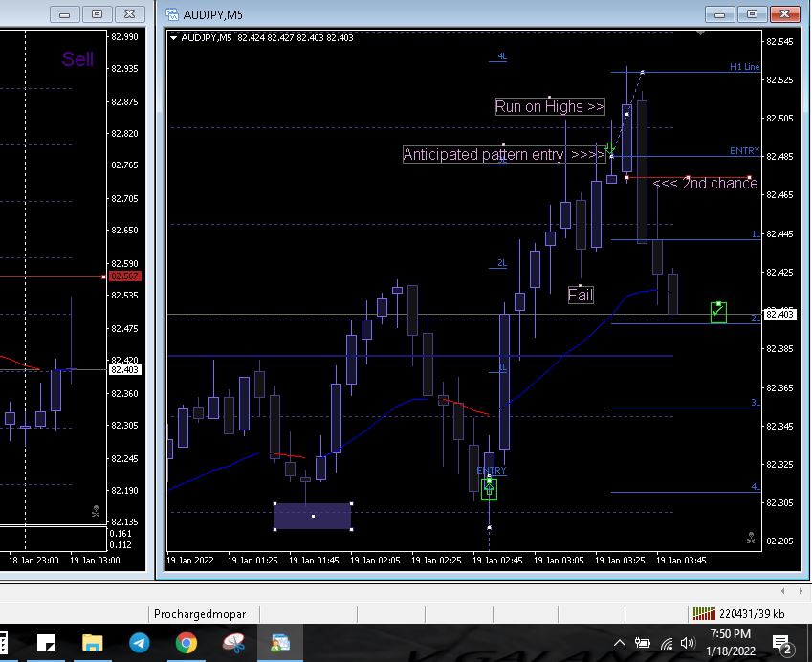The image size is (812, 662).
Task: Open the notification center with 2 alerts
Action: click(781, 644)
